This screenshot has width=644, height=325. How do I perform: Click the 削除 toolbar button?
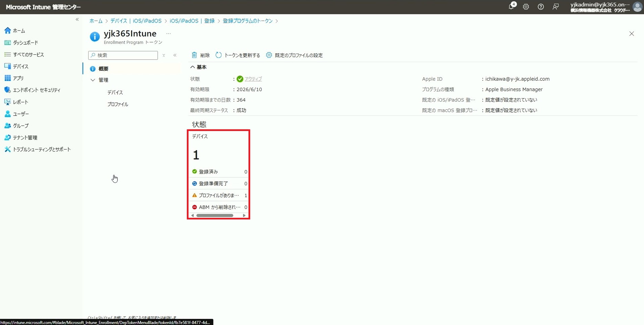click(x=201, y=55)
